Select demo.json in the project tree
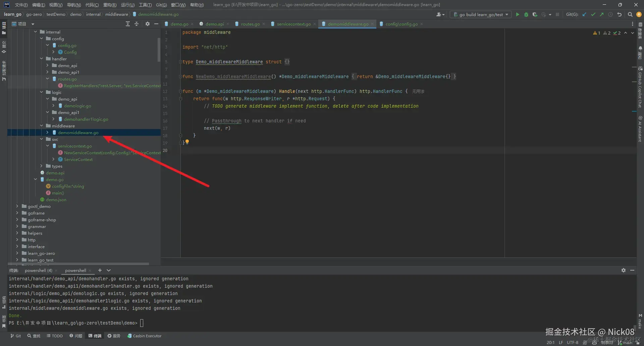 [56, 199]
